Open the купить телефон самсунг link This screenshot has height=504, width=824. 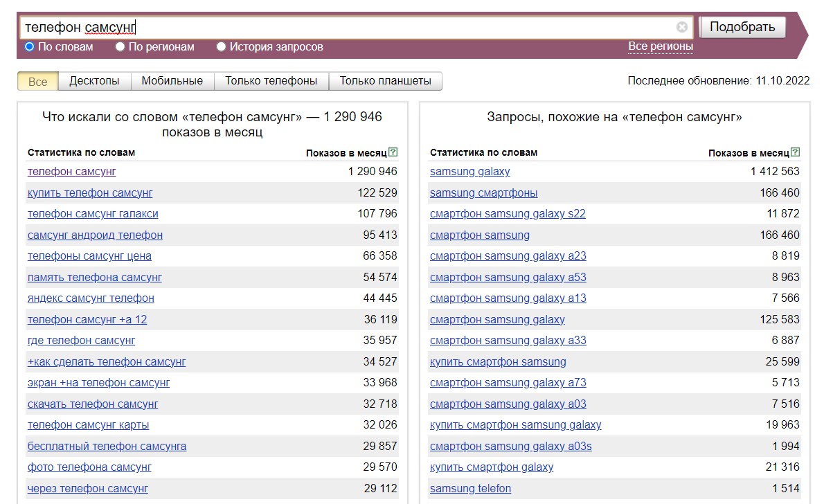tap(90, 193)
